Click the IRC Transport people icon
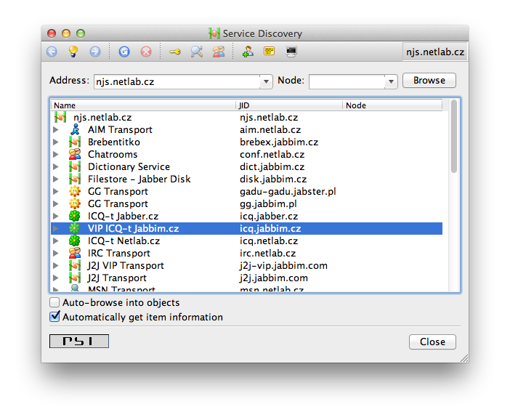The height and width of the screenshot is (420, 510). (75, 253)
